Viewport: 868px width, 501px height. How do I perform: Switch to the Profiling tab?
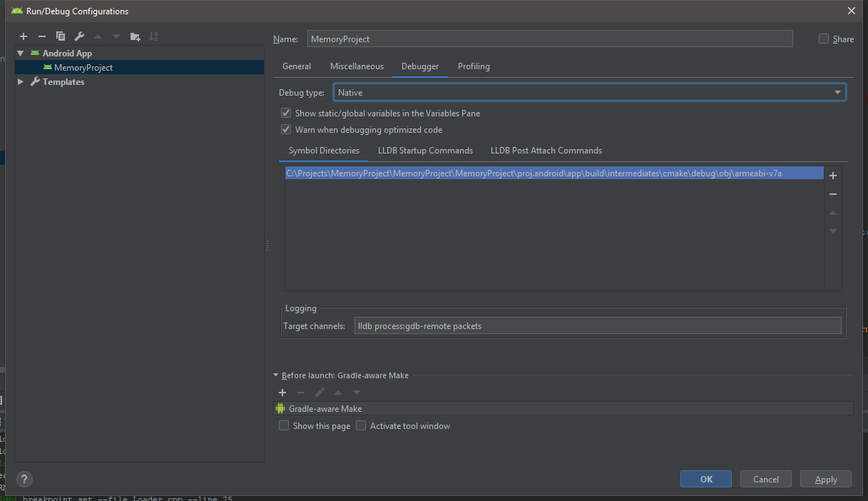pos(474,66)
